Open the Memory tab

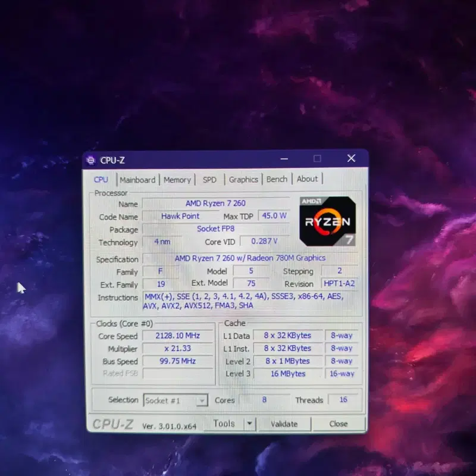(x=177, y=180)
